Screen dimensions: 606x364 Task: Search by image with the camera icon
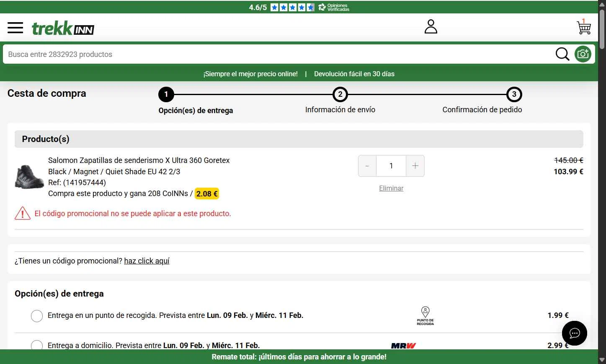coord(583,54)
